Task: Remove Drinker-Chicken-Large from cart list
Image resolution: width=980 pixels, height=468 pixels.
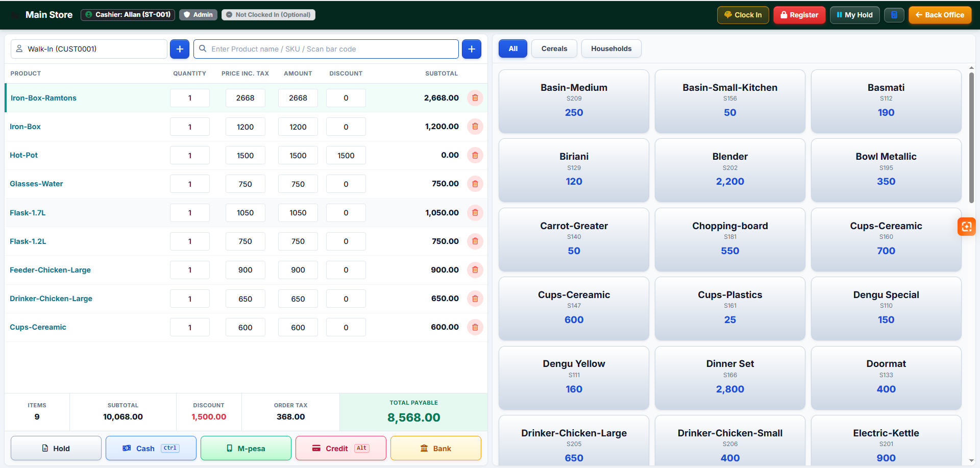Action: point(475,299)
